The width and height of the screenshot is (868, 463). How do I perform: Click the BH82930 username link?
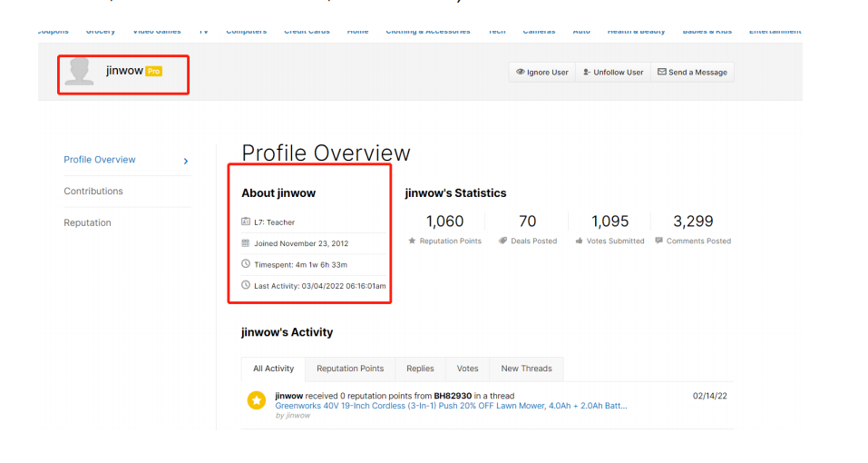[453, 396]
